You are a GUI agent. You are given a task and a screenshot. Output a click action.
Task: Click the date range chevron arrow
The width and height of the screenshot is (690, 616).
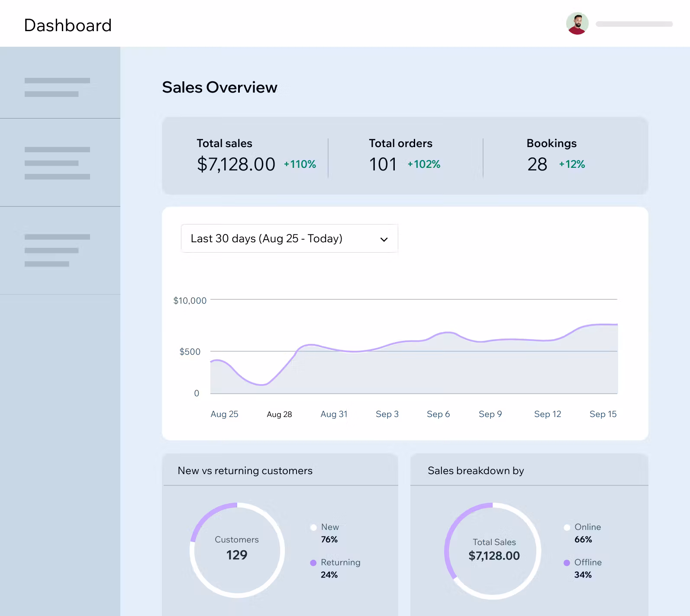[384, 239]
